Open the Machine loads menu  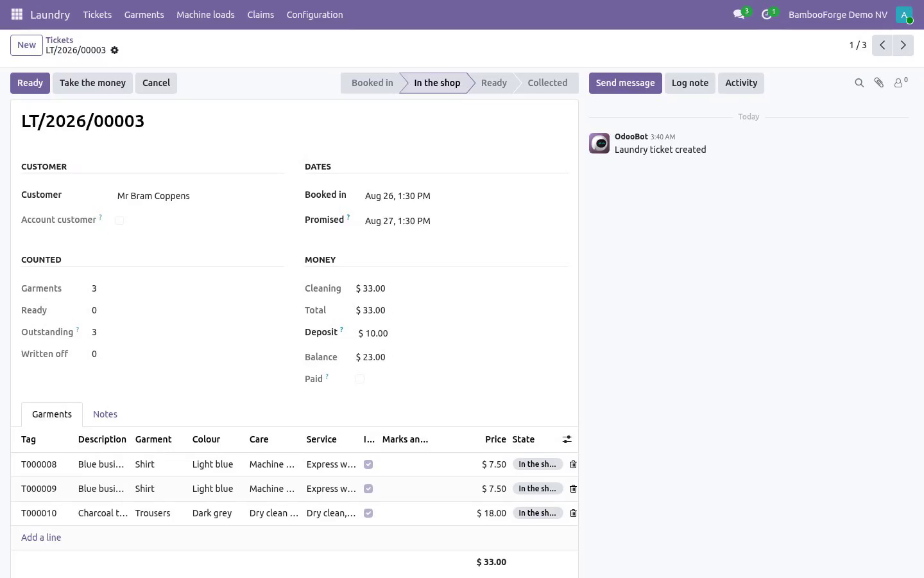tap(205, 14)
